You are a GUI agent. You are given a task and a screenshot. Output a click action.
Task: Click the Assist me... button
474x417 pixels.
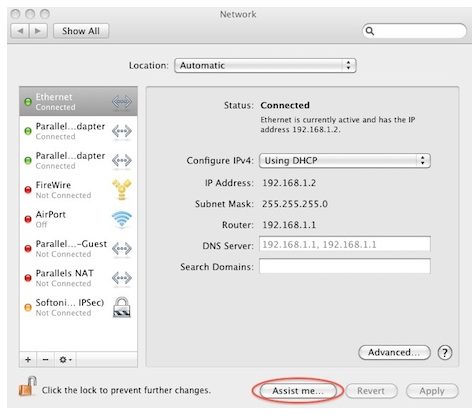[298, 391]
